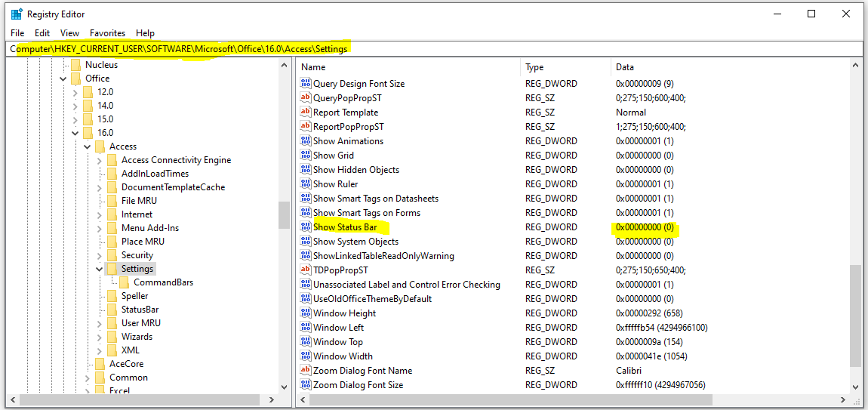Select the Menu Add-Ins key
Screen dimensions: 868x410
(150, 228)
